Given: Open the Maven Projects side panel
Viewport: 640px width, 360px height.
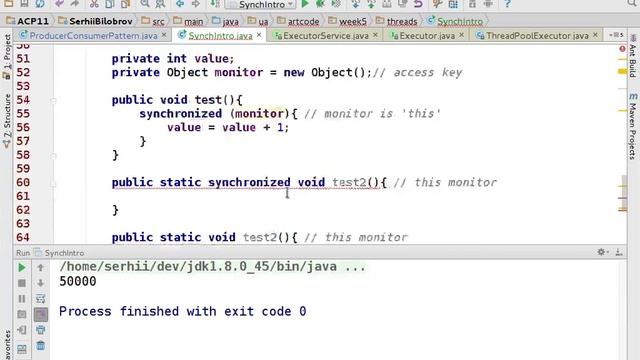Looking at the screenshot, I should (633, 127).
